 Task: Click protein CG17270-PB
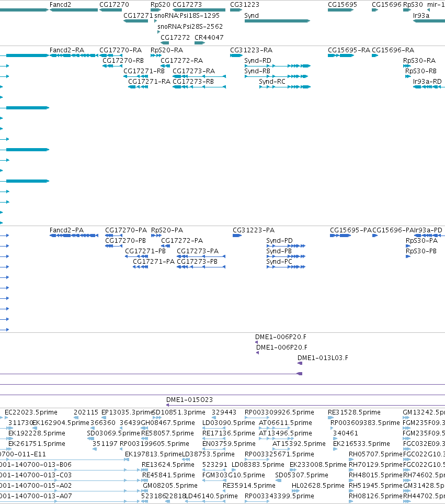(125, 241)
